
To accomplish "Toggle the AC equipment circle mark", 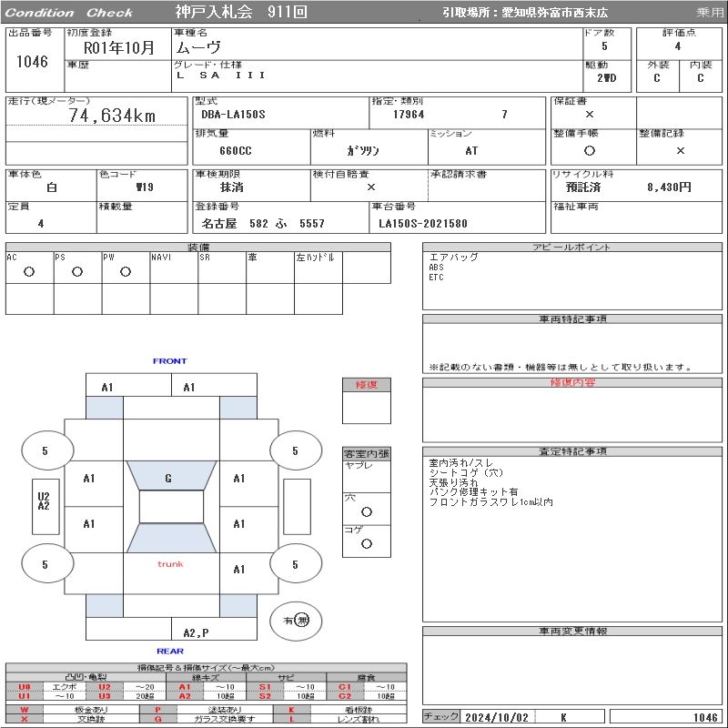I will click(x=29, y=271).
